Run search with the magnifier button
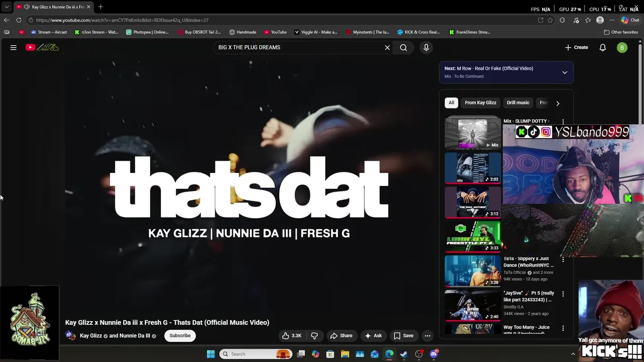Viewport: 644px width, 362px height. pos(404,47)
